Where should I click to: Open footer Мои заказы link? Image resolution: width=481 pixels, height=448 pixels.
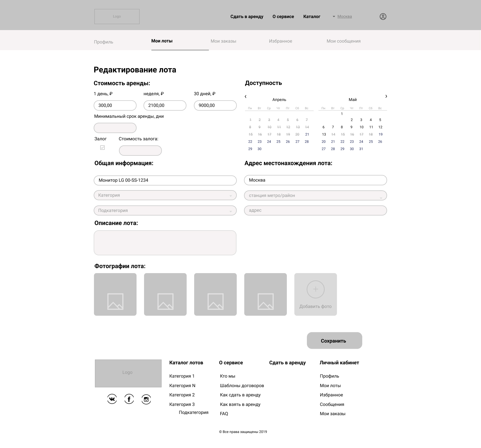click(x=332, y=414)
